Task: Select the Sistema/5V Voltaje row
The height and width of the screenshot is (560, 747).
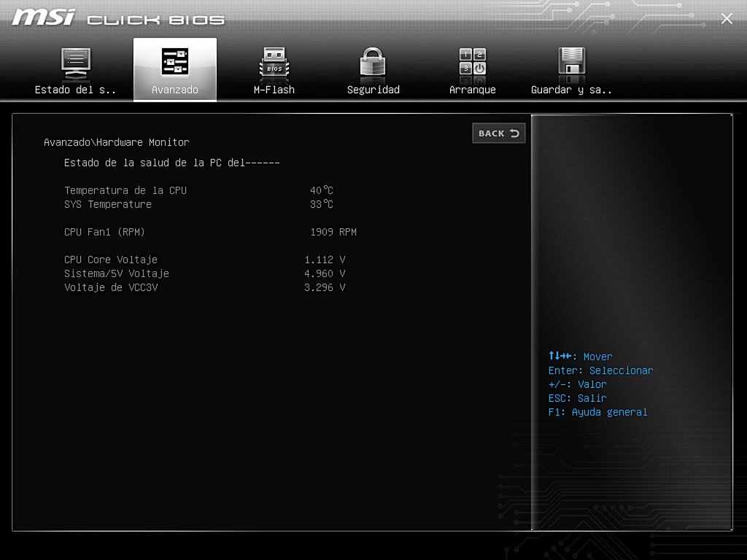Action: [204, 273]
